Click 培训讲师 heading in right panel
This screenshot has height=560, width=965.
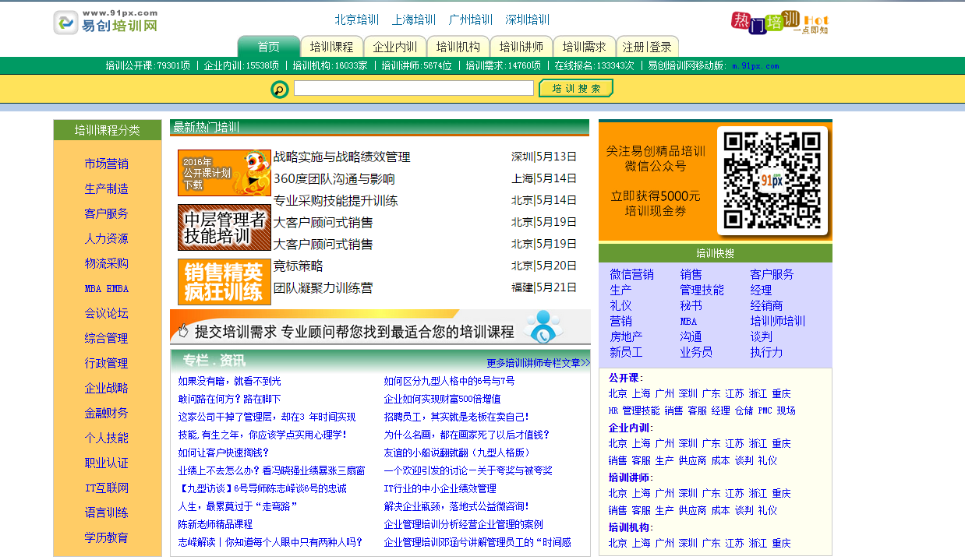click(x=629, y=477)
